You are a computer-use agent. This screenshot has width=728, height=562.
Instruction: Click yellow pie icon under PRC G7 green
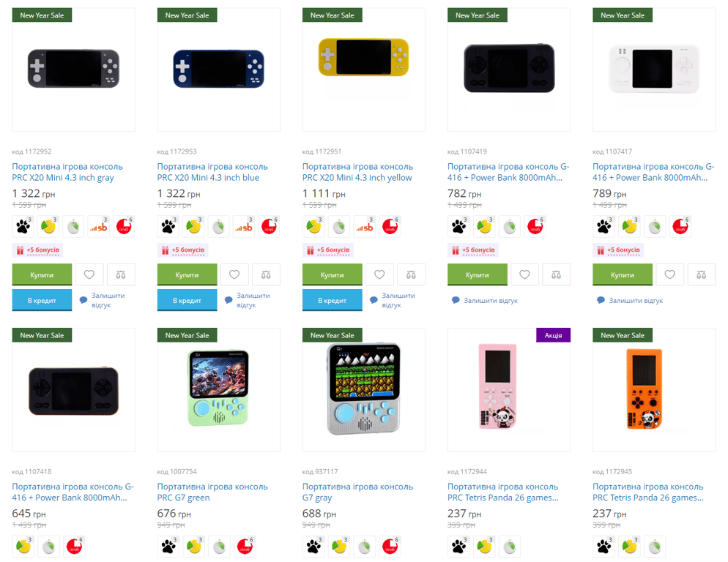[193, 547]
